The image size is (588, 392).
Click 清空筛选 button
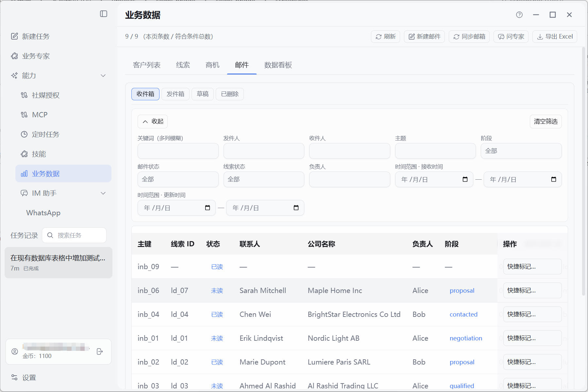click(546, 122)
